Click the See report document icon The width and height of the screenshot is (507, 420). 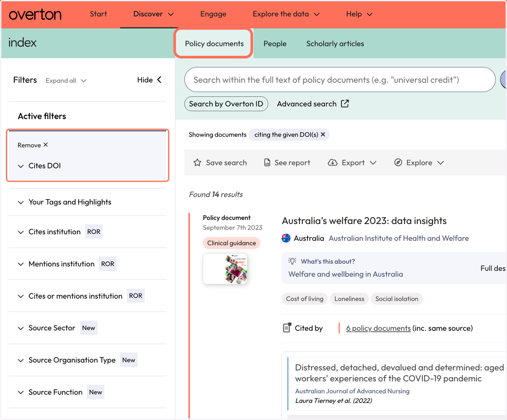[267, 163]
